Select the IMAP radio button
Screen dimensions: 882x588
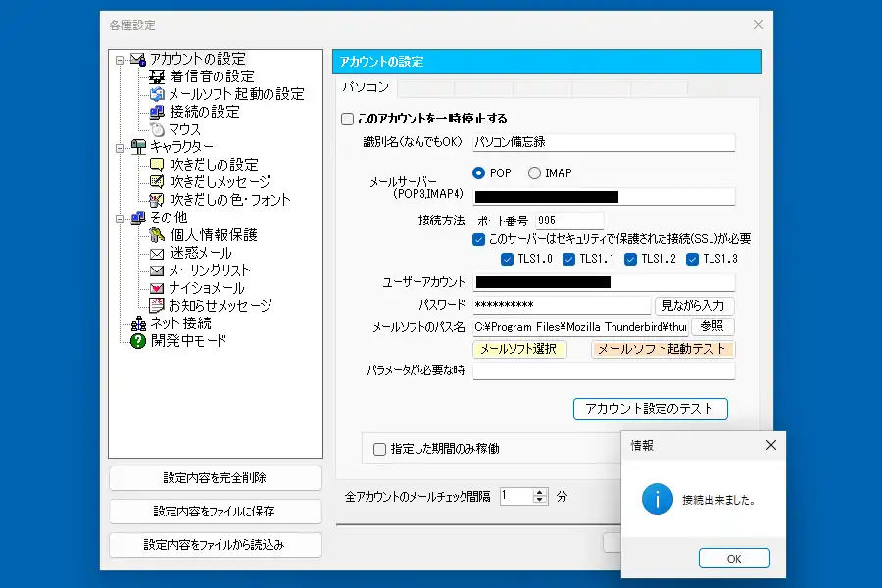point(534,173)
